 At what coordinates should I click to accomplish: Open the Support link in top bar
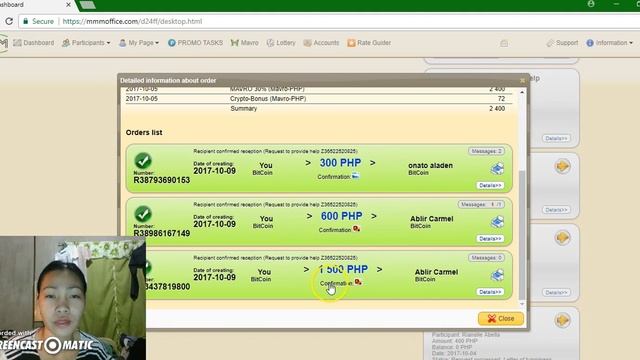pos(562,43)
